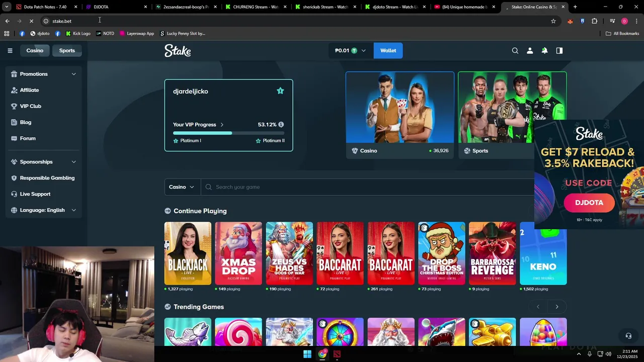
Task: Open Chrome apps grid bookmark icon
Action: pos(7,34)
